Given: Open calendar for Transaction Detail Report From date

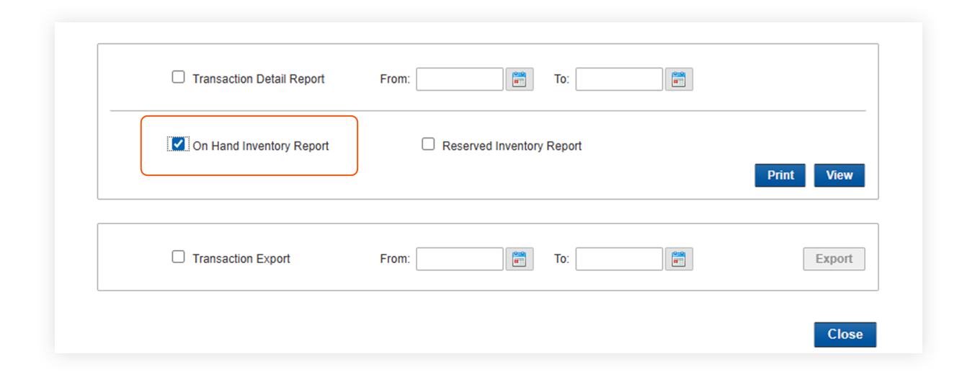Looking at the screenshot, I should 520,79.
